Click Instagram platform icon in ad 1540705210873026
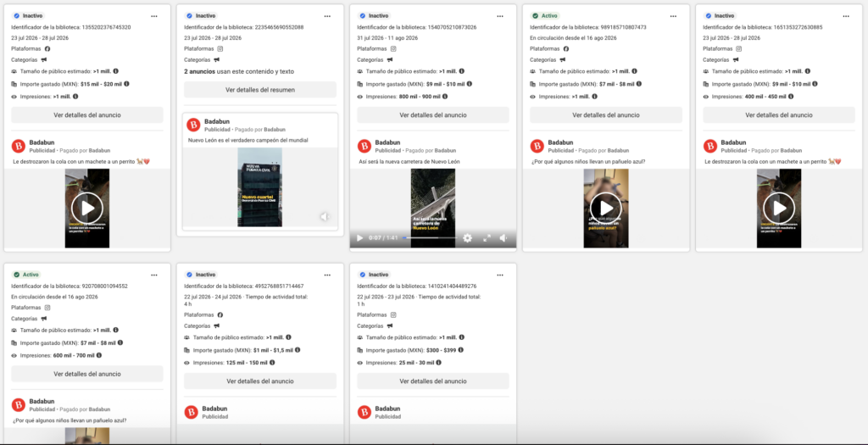The height and width of the screenshot is (445, 868). pyautogui.click(x=393, y=48)
